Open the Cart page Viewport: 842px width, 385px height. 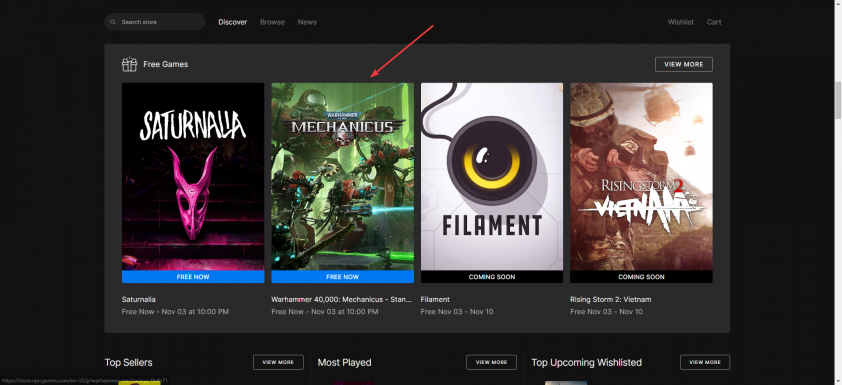714,22
